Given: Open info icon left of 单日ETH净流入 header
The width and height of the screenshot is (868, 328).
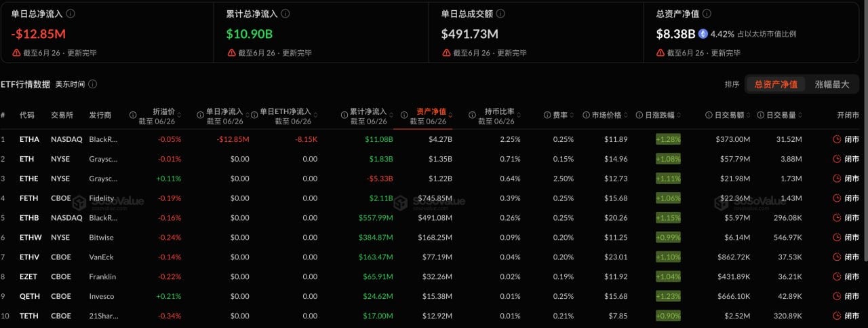Looking at the screenshot, I should (254, 115).
